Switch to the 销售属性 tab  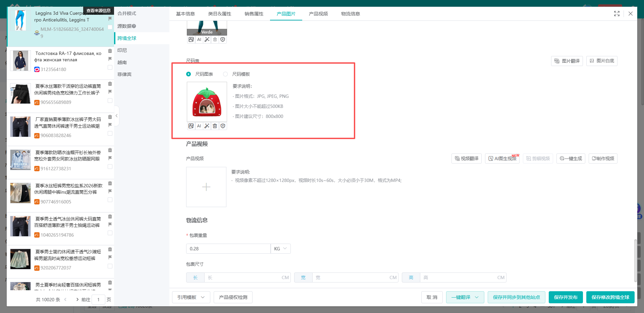[254, 14]
